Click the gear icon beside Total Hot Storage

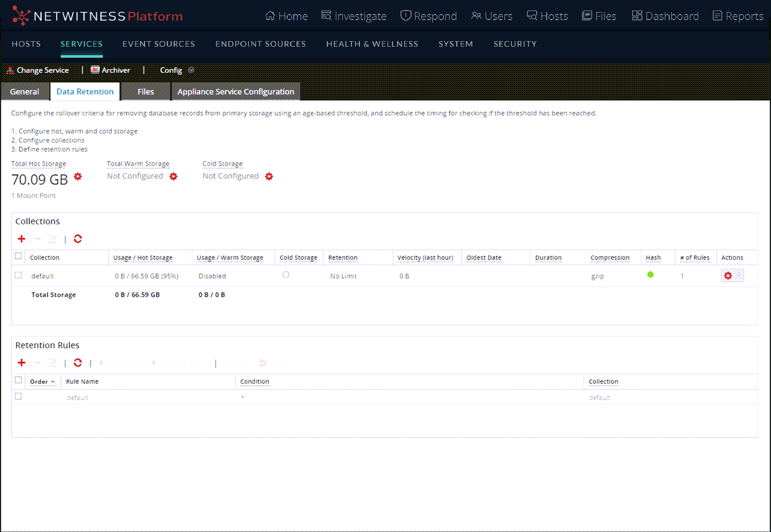coord(78,177)
